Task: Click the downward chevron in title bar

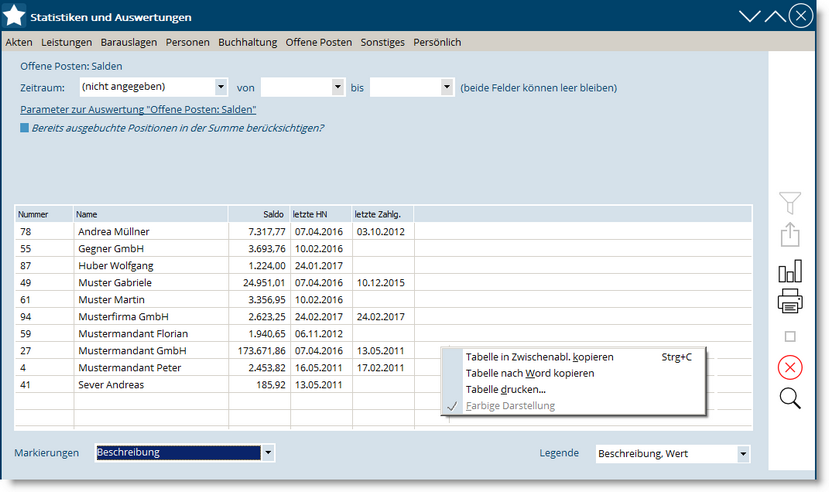Action: (x=749, y=16)
